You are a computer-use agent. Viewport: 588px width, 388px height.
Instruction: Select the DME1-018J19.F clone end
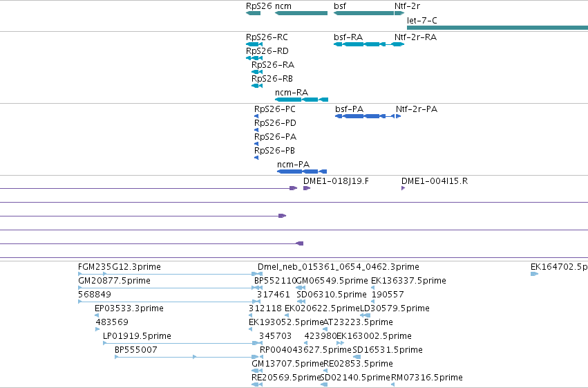[307, 188]
